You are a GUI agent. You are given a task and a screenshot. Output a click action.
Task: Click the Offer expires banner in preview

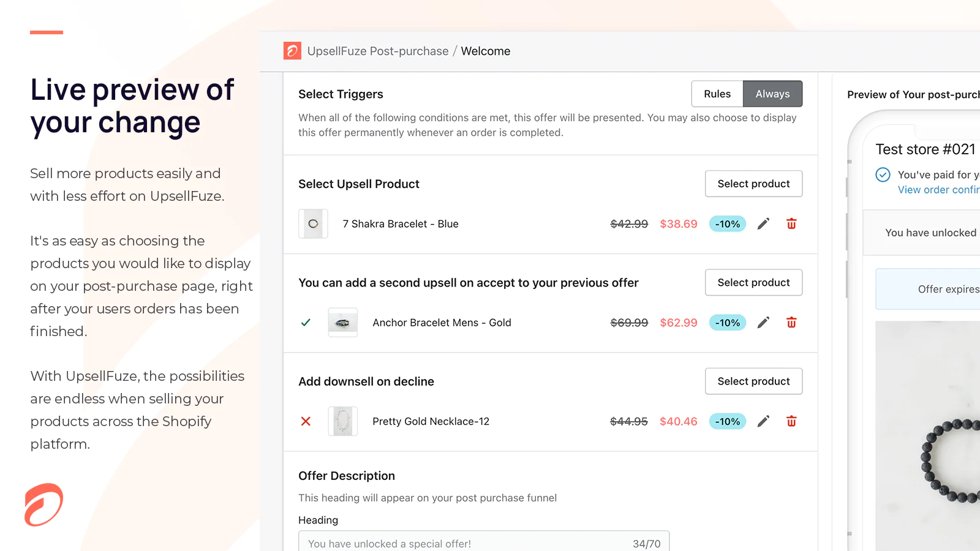point(928,289)
